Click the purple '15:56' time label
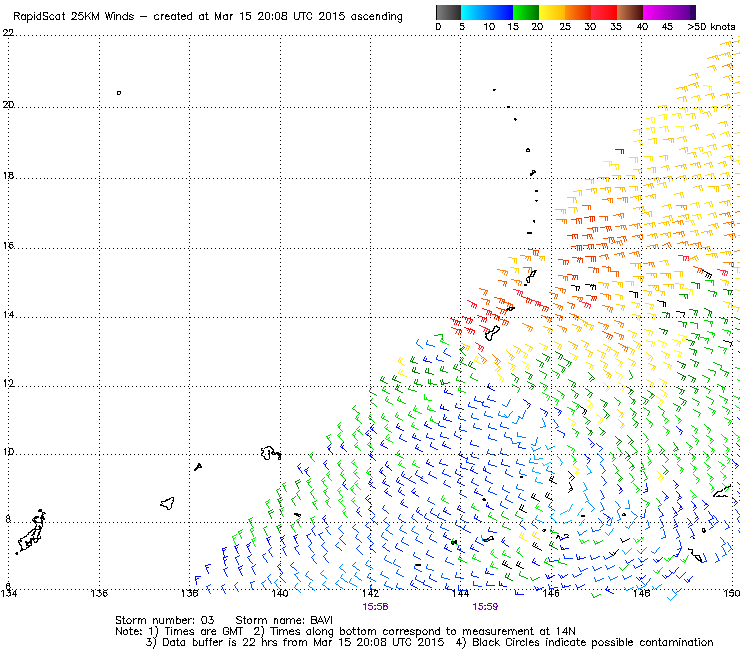Image resolution: width=740 pixels, height=650 pixels. [375, 607]
